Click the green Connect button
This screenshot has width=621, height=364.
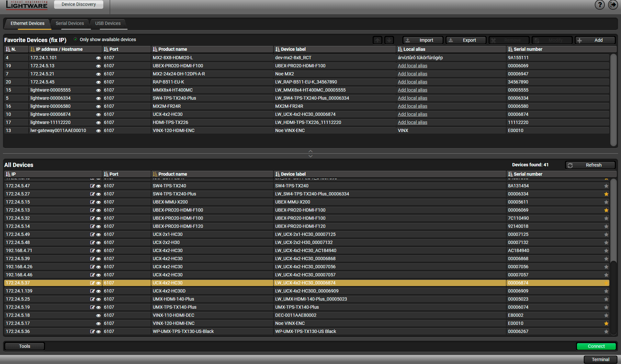(596, 346)
